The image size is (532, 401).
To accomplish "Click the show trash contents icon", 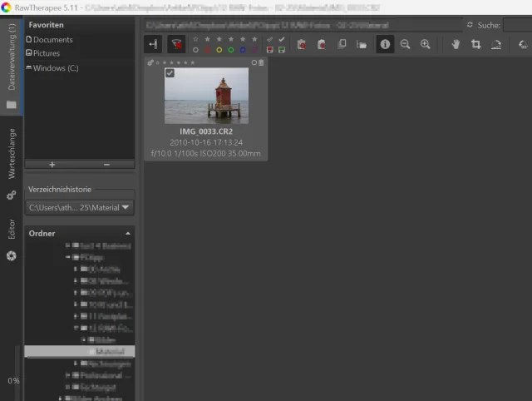I will tap(301, 44).
